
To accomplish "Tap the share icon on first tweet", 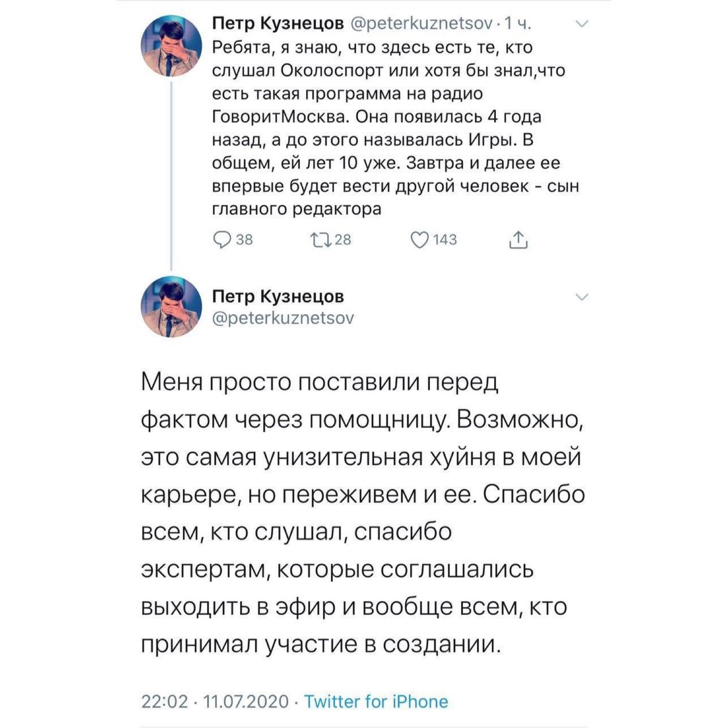I will [x=518, y=241].
